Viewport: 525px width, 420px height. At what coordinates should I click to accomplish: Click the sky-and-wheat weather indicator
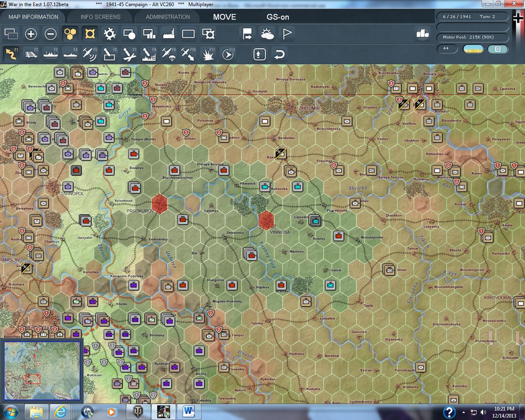(473, 49)
